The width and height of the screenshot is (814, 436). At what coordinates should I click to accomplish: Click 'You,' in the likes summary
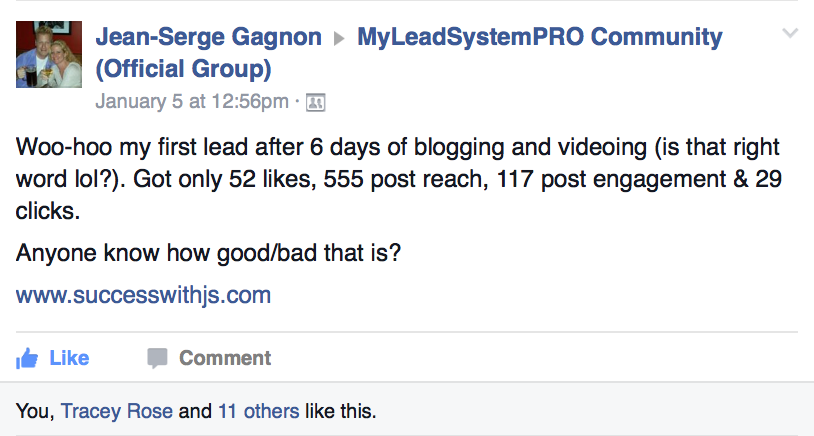click(x=35, y=411)
